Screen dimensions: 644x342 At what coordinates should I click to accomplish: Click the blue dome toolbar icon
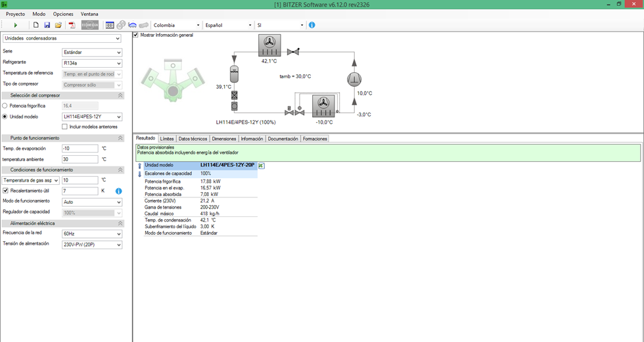click(x=132, y=25)
